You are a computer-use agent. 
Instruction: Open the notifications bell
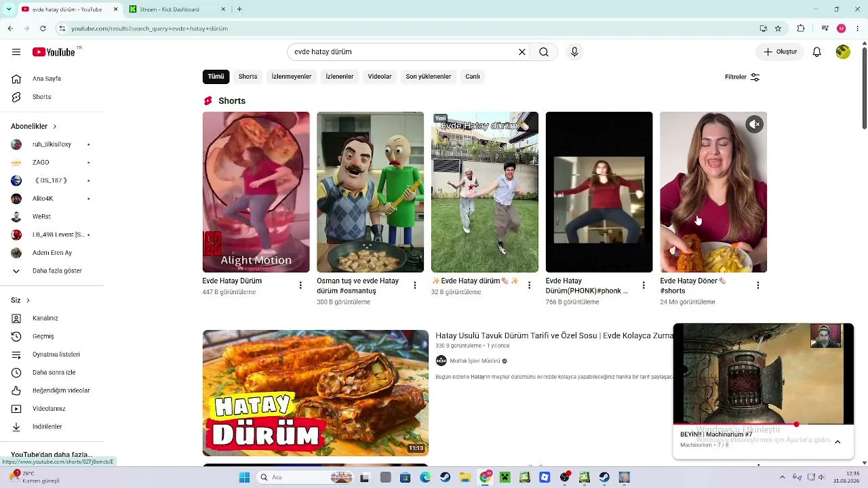817,52
